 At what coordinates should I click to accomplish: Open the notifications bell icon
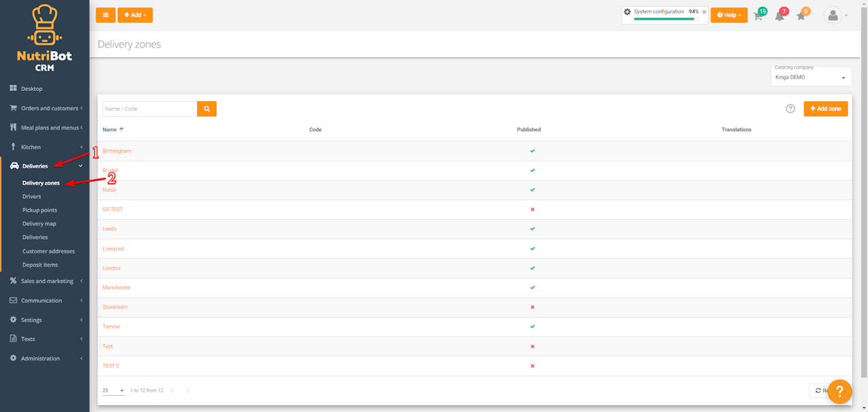point(780,16)
